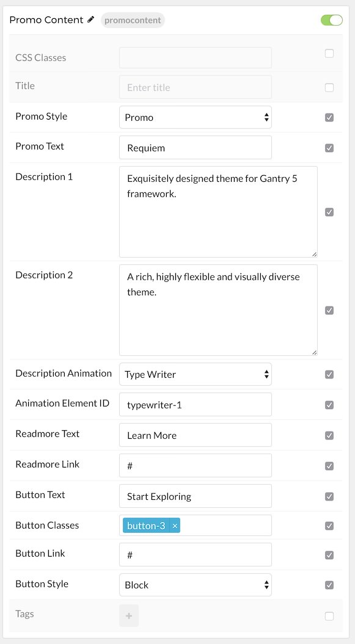Screen dimensions: 355x644
Task: Click the Description 2 textarea resize handle
Action: [314, 352]
